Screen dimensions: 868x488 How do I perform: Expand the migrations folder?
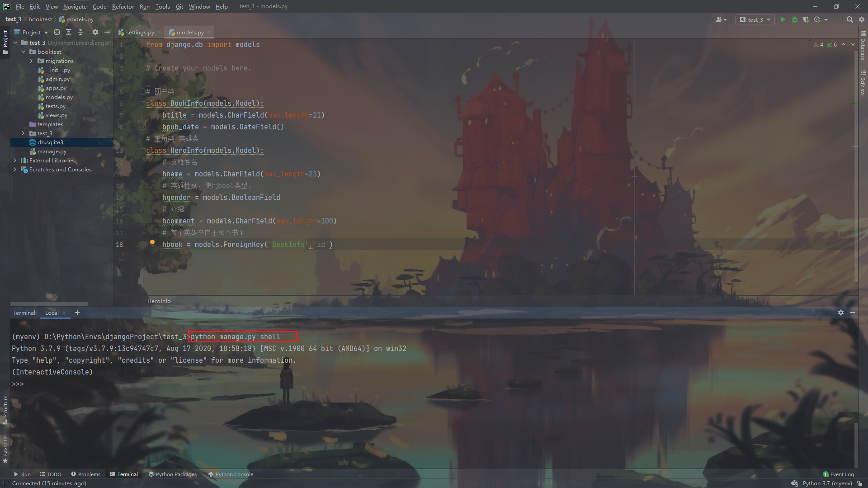(31, 61)
